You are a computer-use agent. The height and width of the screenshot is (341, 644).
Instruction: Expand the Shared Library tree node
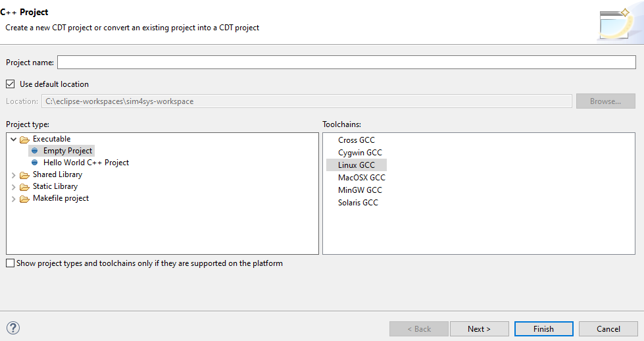[x=14, y=175]
